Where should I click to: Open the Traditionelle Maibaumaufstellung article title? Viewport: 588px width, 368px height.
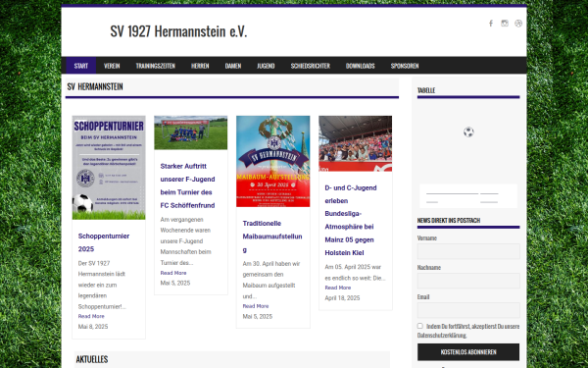tap(272, 237)
